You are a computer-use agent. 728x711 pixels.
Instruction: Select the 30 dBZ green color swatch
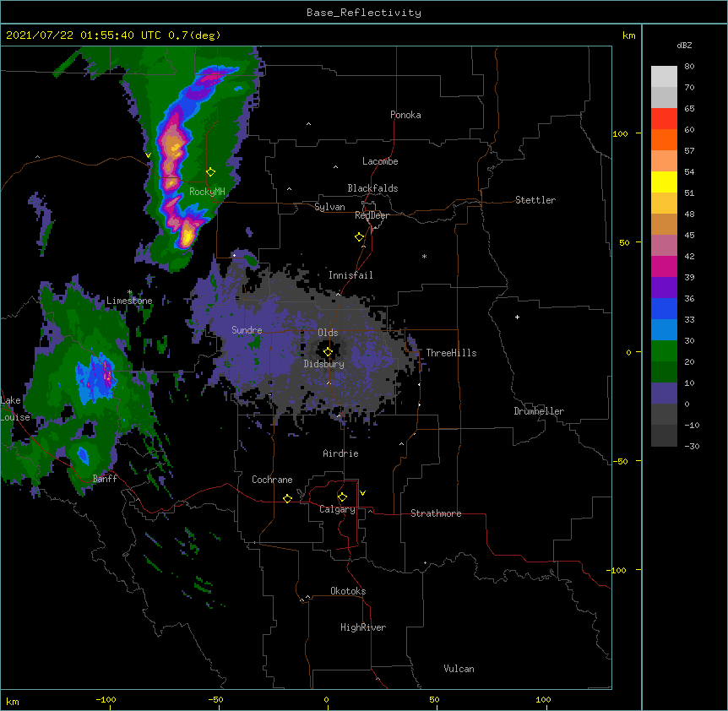pyautogui.click(x=664, y=351)
